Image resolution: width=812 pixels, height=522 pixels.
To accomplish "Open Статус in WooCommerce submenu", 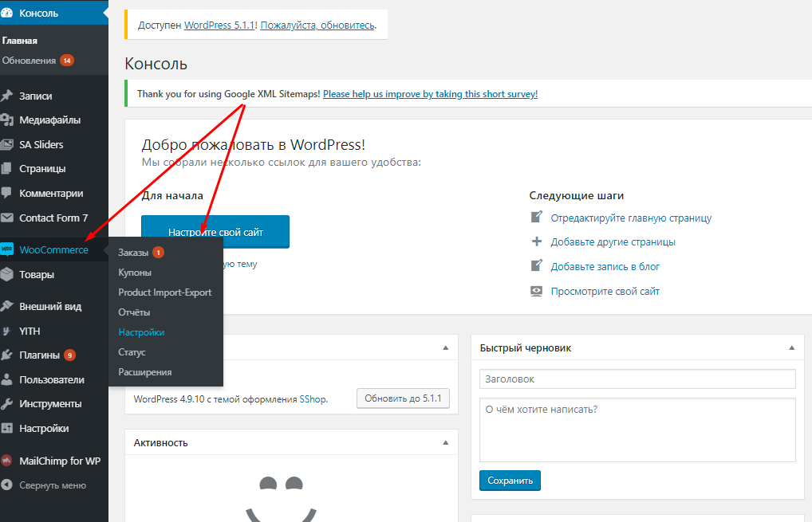I will point(132,351).
